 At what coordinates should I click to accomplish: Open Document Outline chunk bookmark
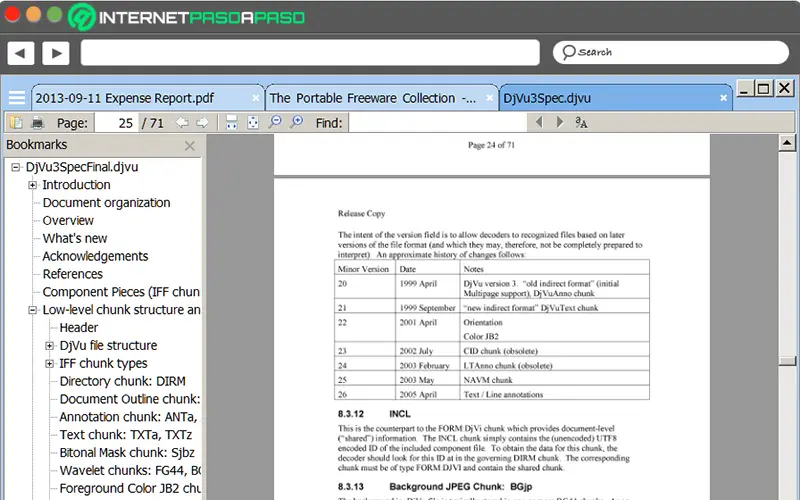pyautogui.click(x=130, y=399)
